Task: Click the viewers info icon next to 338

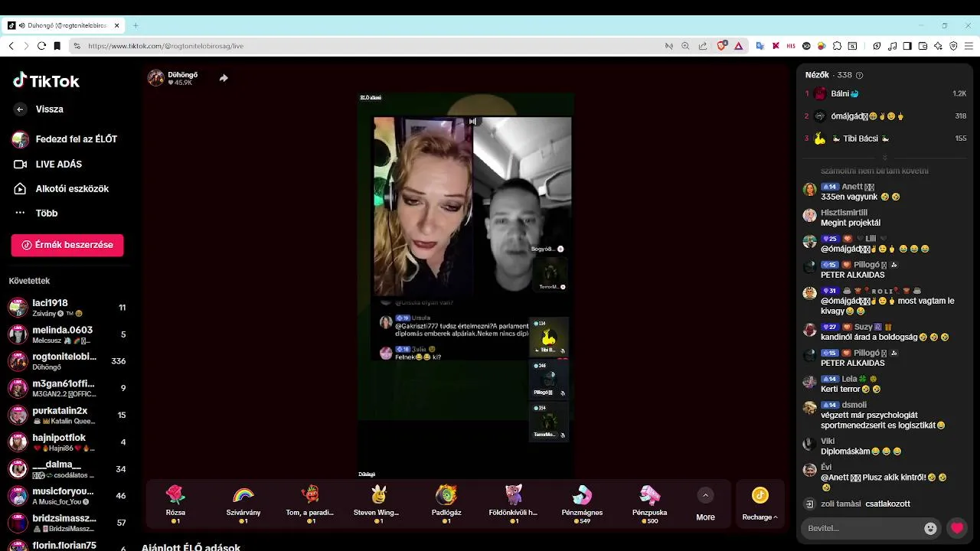Action: [x=859, y=75]
